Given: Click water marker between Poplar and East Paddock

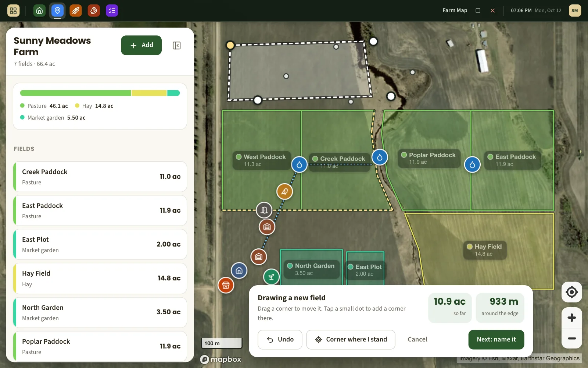Looking at the screenshot, I should [472, 164].
